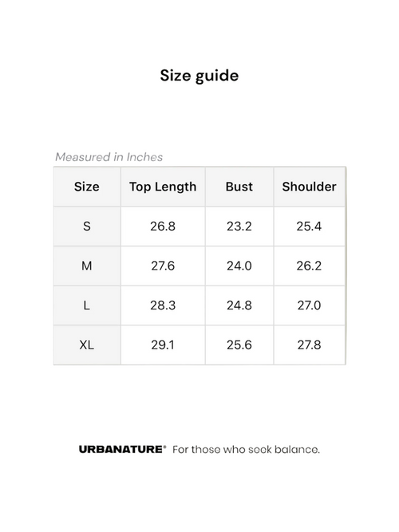Select the Top Length column header
The width and height of the screenshot is (399, 532).
coord(163,187)
